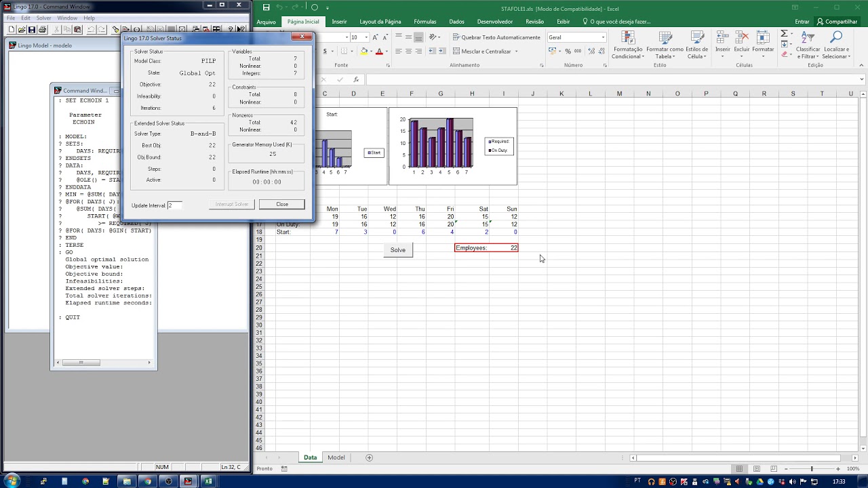Image resolution: width=868 pixels, height=488 pixels.
Task: Click Print icon in Lingo toolbar
Action: coord(42,30)
